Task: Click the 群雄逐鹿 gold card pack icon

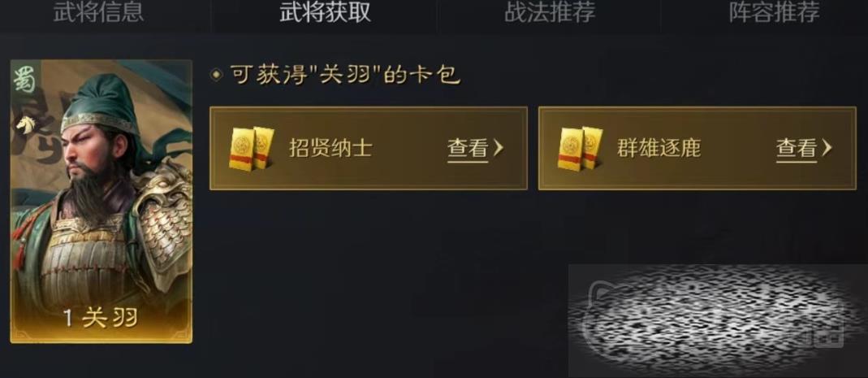Action: pos(580,148)
